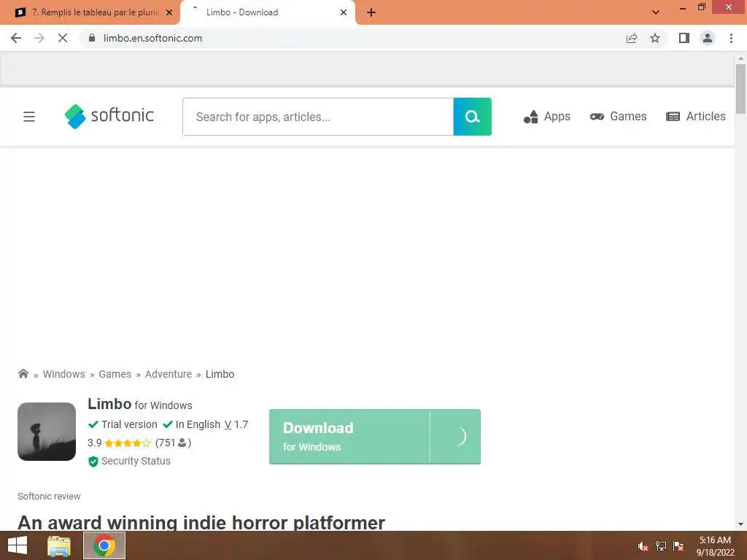747x560 pixels.
Task: Open the Games breadcrumb link
Action: pyautogui.click(x=115, y=374)
